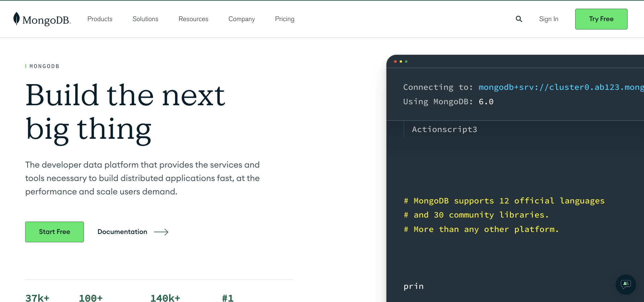Click the Try Free button
644x302 pixels.
click(x=601, y=19)
